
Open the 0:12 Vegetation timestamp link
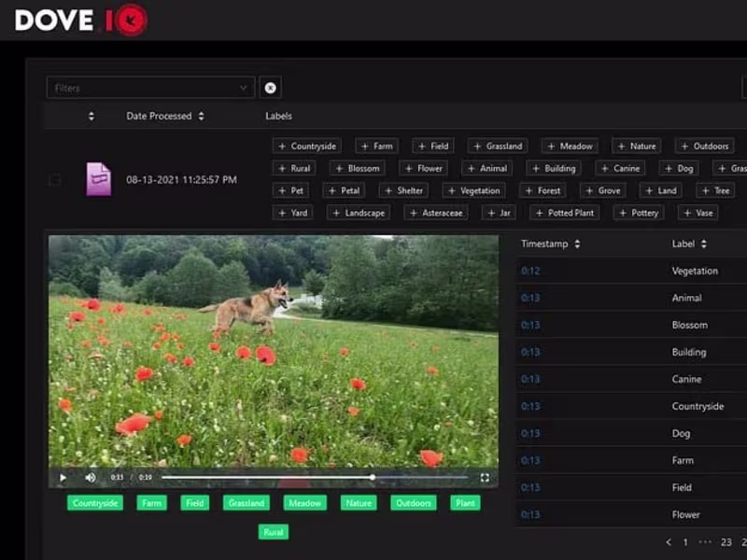coord(529,271)
